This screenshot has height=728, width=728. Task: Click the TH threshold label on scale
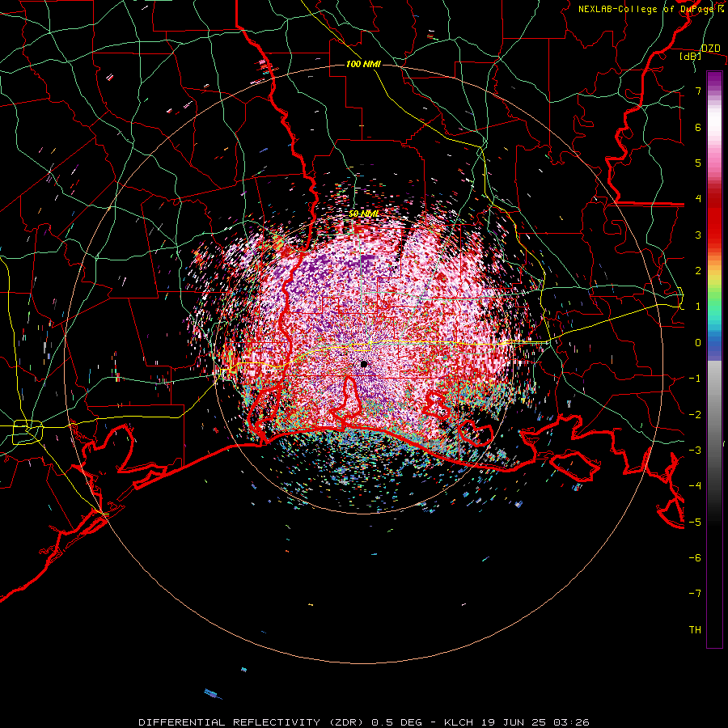[x=695, y=630]
